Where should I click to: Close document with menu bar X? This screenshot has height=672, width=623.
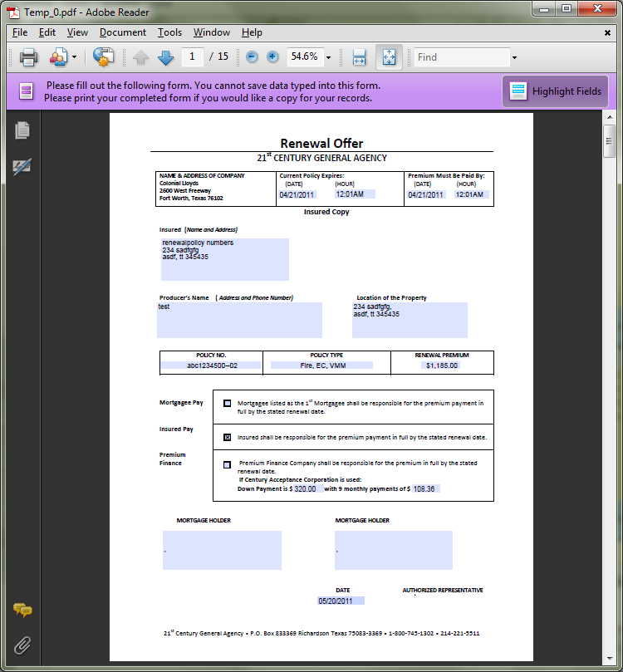tap(607, 32)
